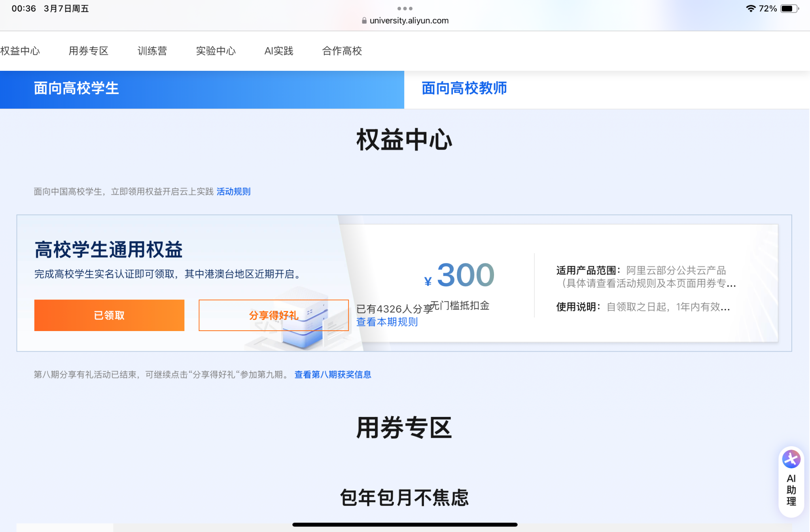Click the 已领取 orange button
The width and height of the screenshot is (810, 532).
(109, 315)
